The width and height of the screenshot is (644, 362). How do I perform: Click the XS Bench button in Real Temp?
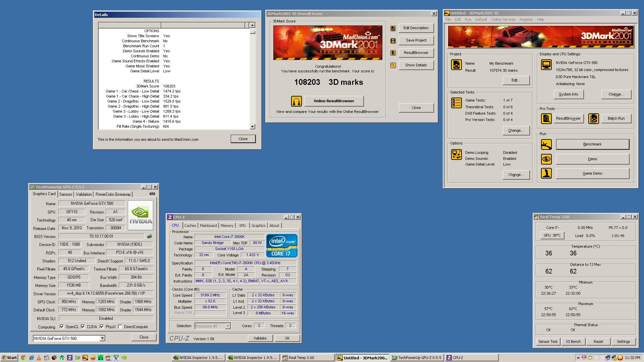tap(573, 342)
